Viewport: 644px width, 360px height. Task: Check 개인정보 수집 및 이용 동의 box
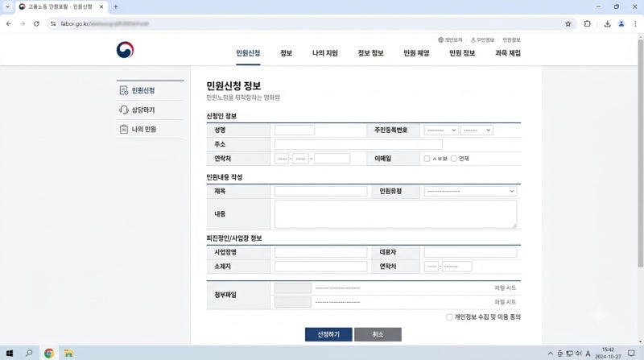tap(449, 317)
